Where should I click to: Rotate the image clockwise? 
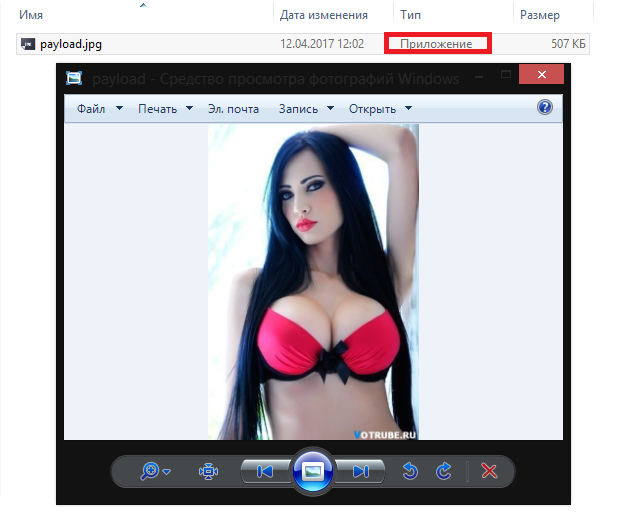pyautogui.click(x=444, y=471)
